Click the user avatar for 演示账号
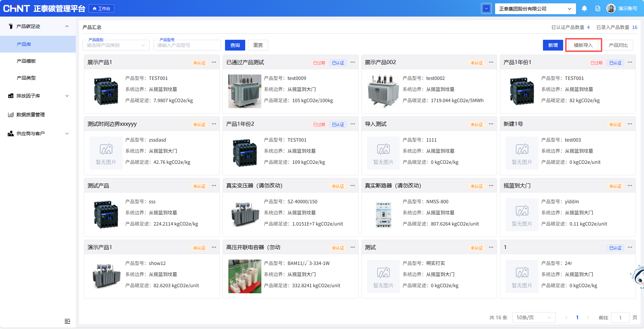The height and width of the screenshot is (329, 644). (611, 8)
